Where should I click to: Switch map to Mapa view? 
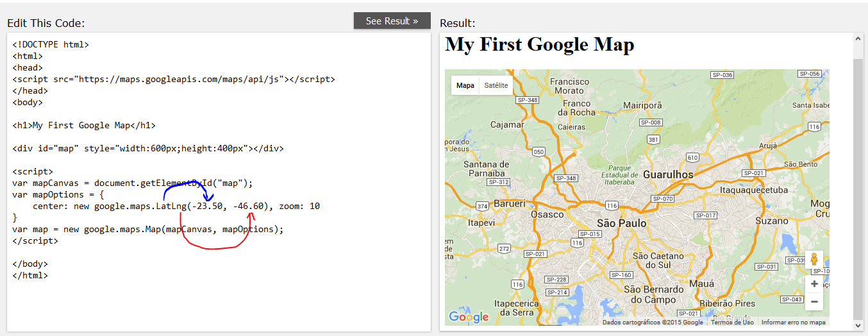pos(465,85)
